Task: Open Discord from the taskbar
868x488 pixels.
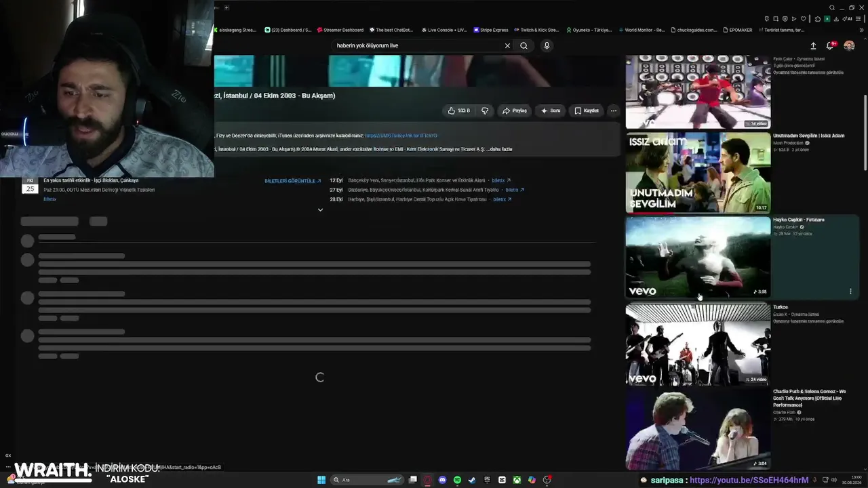Action: click(442, 480)
